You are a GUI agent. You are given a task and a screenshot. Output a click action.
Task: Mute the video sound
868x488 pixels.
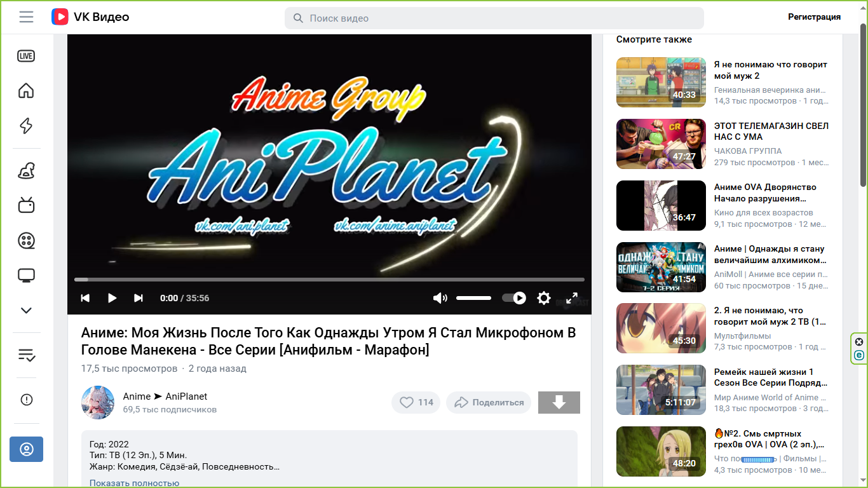tap(440, 298)
